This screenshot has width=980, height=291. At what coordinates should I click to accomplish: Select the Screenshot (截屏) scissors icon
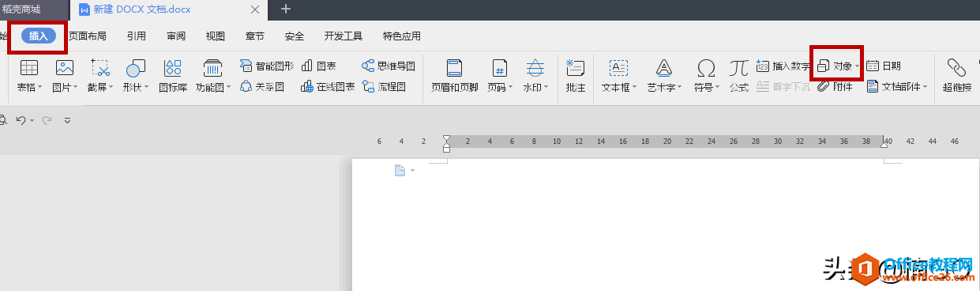point(100,69)
